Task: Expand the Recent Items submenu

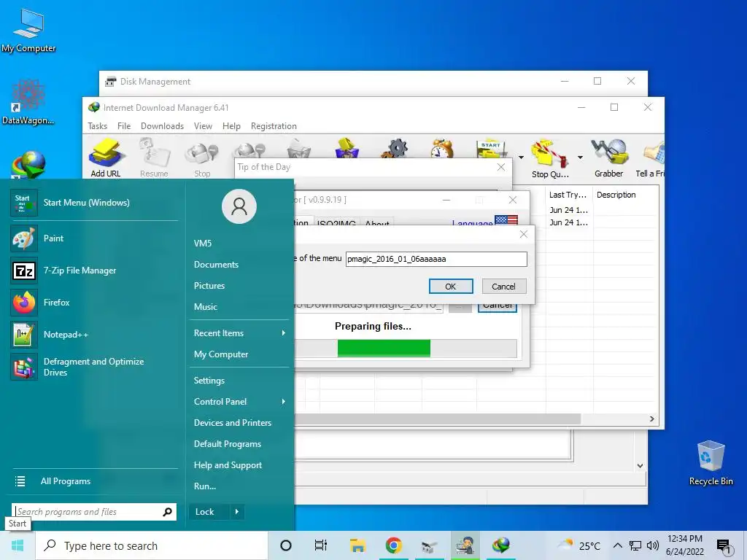Action: 239,333
